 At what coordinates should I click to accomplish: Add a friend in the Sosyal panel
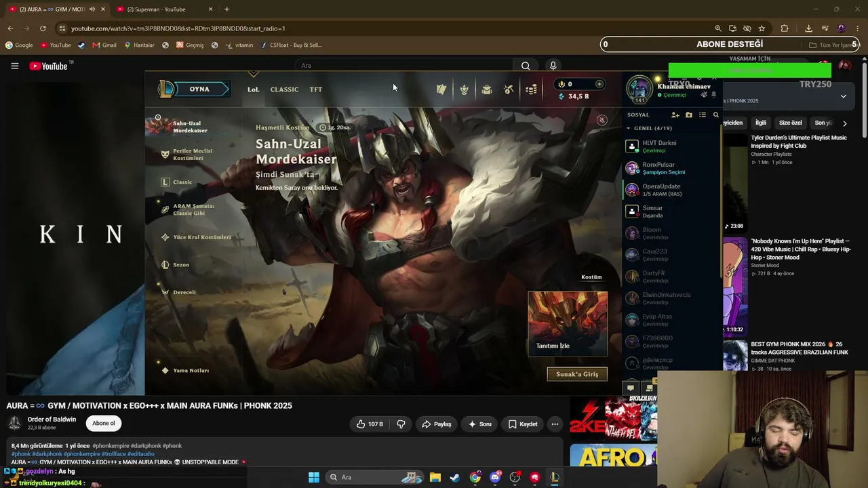675,115
